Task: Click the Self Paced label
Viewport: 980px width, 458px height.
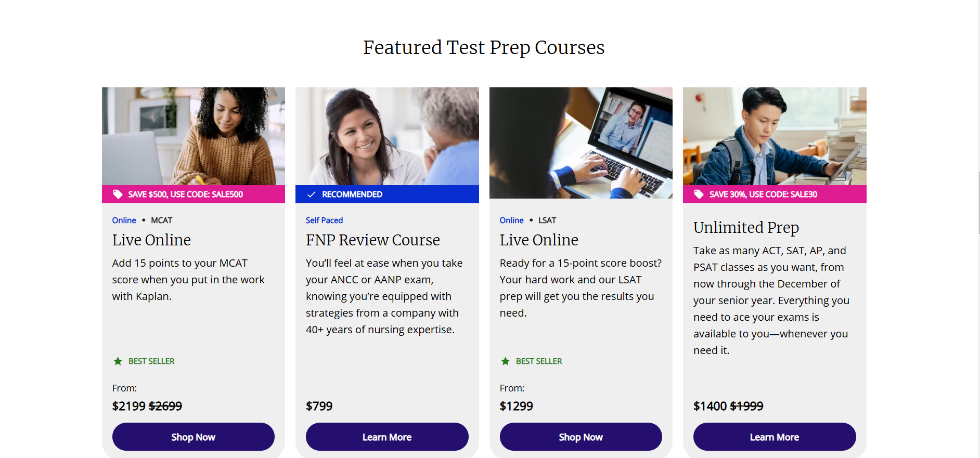Action: (x=324, y=220)
